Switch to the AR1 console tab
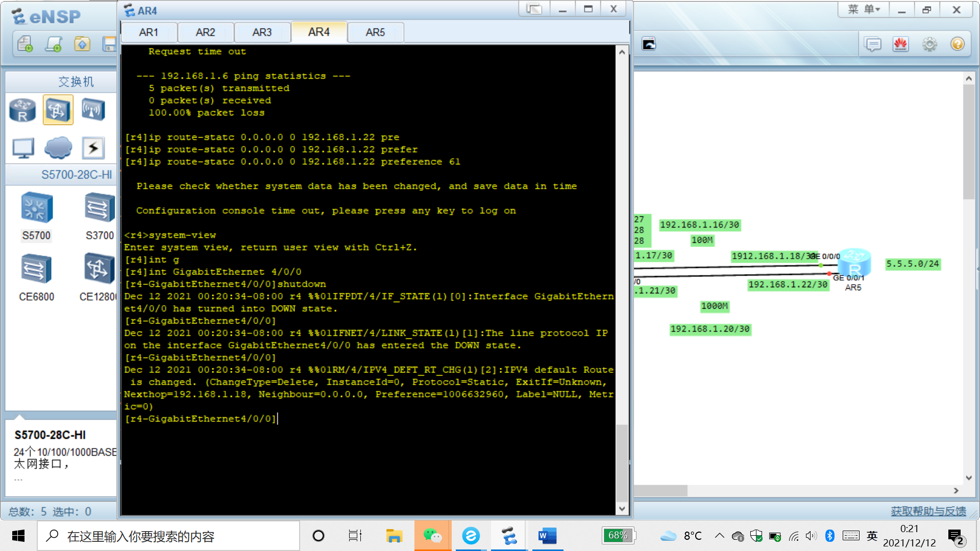Image resolution: width=980 pixels, height=551 pixels. click(x=149, y=33)
